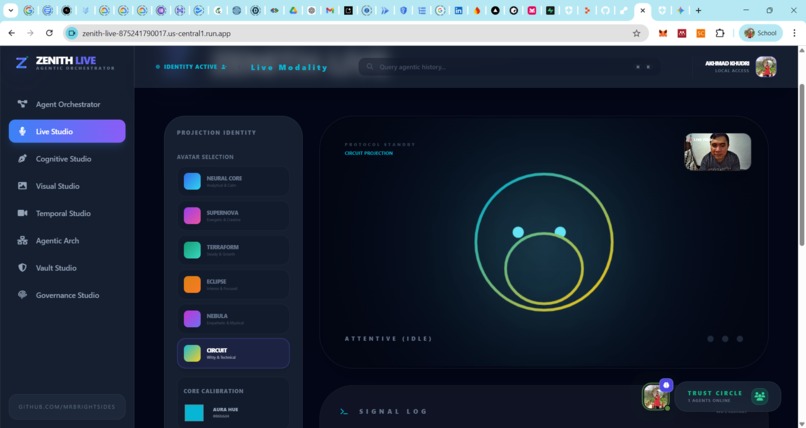Image resolution: width=806 pixels, height=428 pixels.
Task: Reload the page with browser refresh
Action: tap(49, 33)
